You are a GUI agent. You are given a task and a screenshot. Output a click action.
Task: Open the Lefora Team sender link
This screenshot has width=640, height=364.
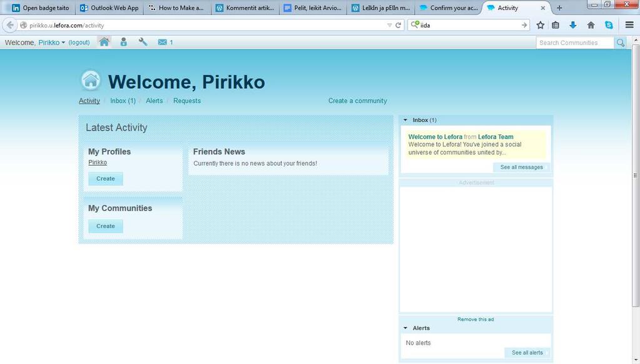tap(495, 137)
